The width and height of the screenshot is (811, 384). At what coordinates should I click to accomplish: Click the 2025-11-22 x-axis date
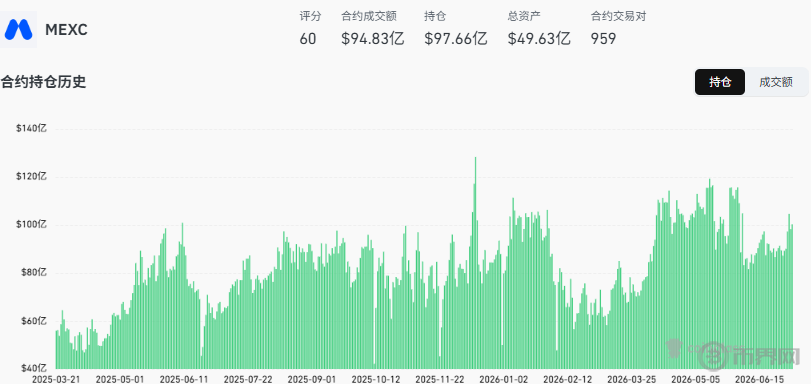[440, 379]
